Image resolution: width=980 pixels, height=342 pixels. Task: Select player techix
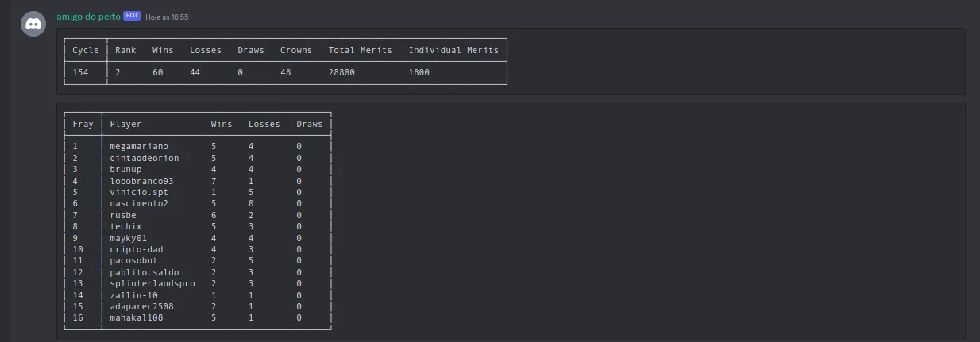pyautogui.click(x=125, y=226)
